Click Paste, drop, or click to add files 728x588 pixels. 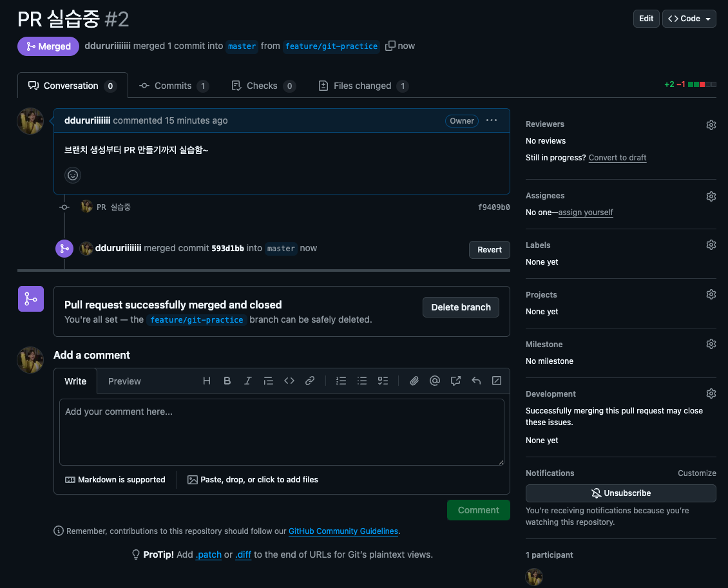(x=253, y=480)
